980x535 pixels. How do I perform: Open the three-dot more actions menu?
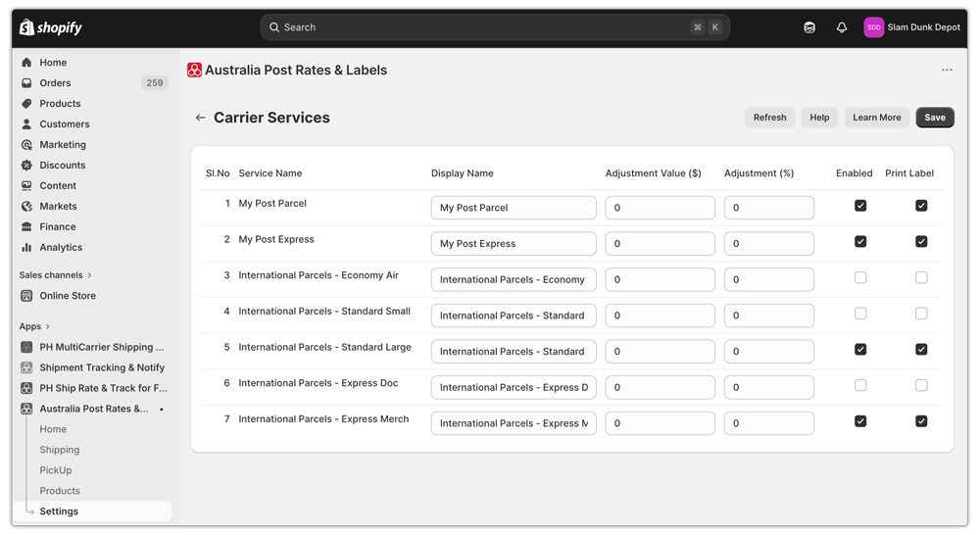click(947, 70)
